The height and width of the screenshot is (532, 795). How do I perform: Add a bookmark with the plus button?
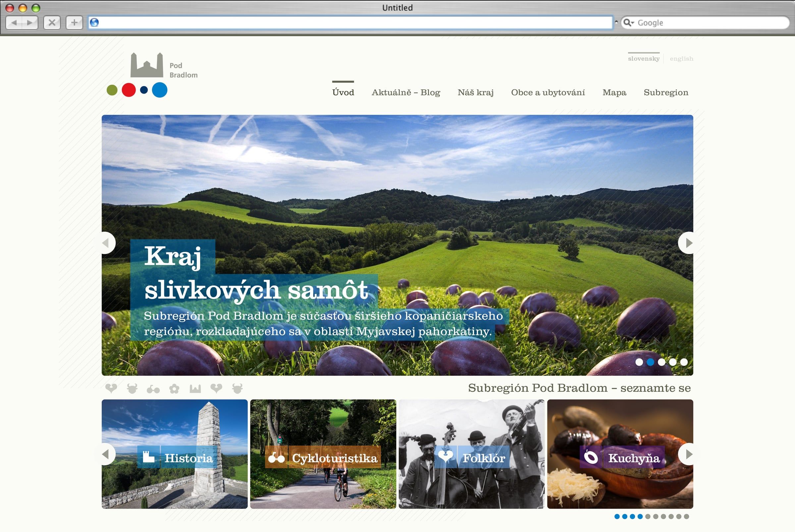[x=74, y=23]
